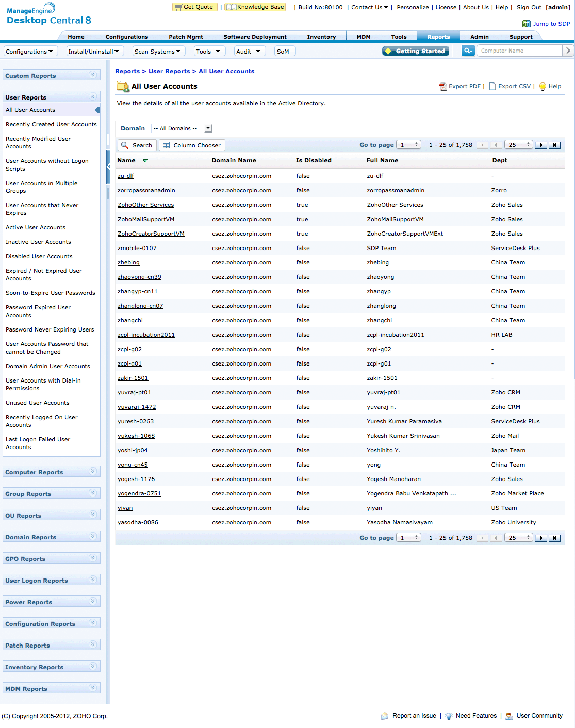Image resolution: width=575 pixels, height=728 pixels.
Task: Click the Export PDF icon
Action: pyautogui.click(x=442, y=87)
